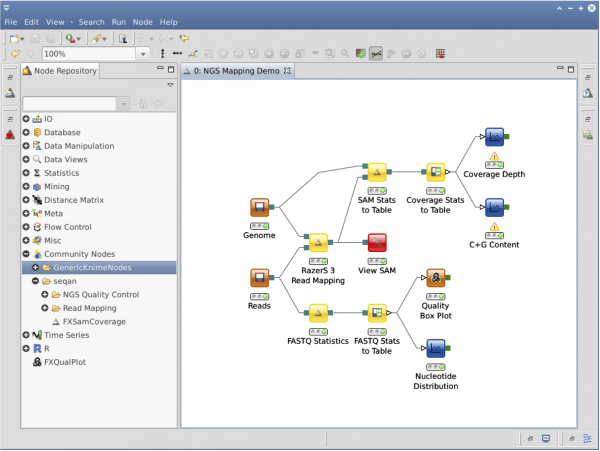Expand the Data Manipulation category
This screenshot has width=600, height=451.
pyautogui.click(x=26, y=146)
